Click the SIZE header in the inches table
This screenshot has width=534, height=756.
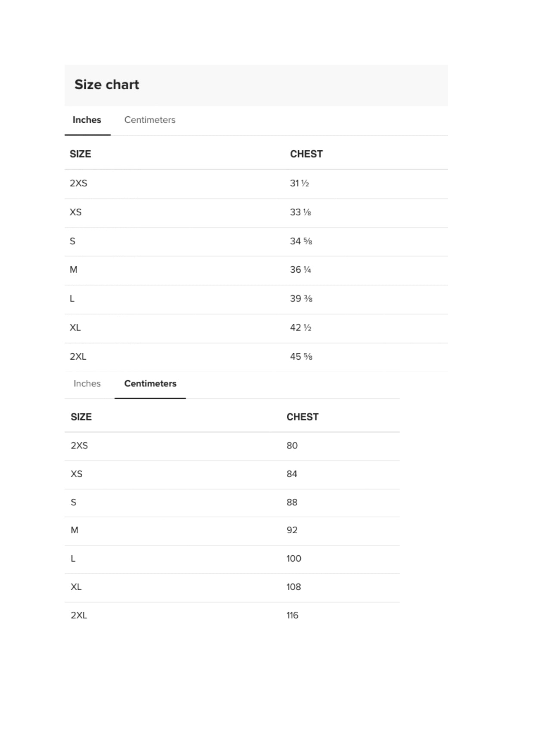(x=81, y=154)
